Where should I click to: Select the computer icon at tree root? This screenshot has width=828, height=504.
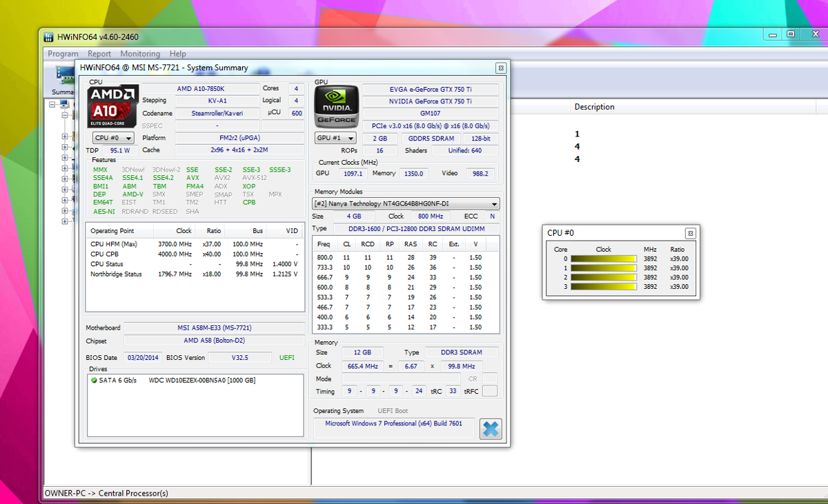coord(64,105)
